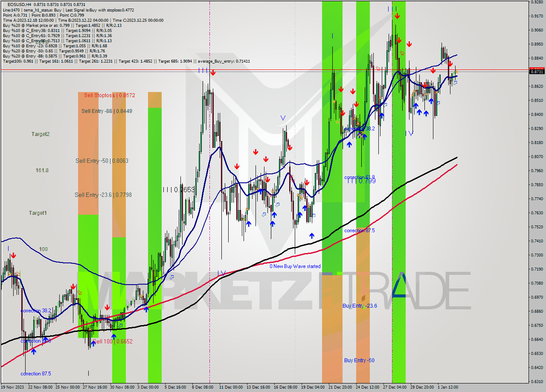Image resolution: width=546 pixels, height=392 pixels.
Task: Click the '19 Nov 2023' date label
Action: pyautogui.click(x=13, y=387)
